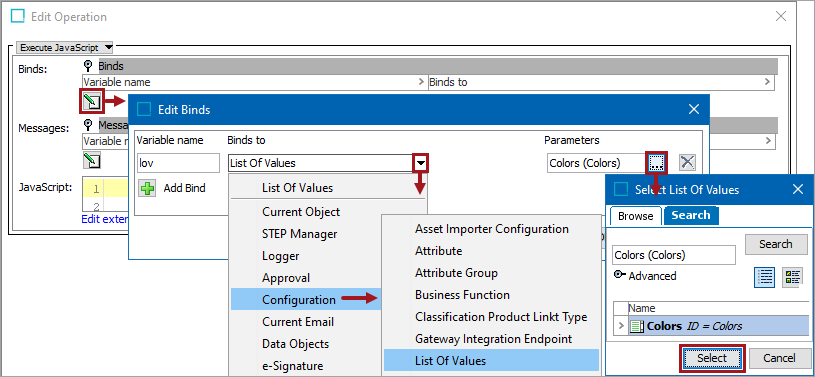Click the pin icon next to Binds header
815x377 pixels.
point(88,66)
